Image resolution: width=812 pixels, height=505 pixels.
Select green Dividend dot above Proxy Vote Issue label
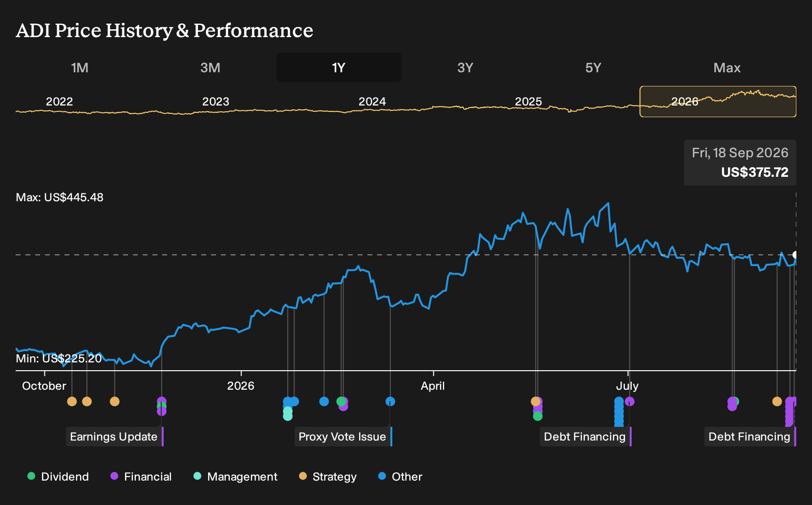341,401
